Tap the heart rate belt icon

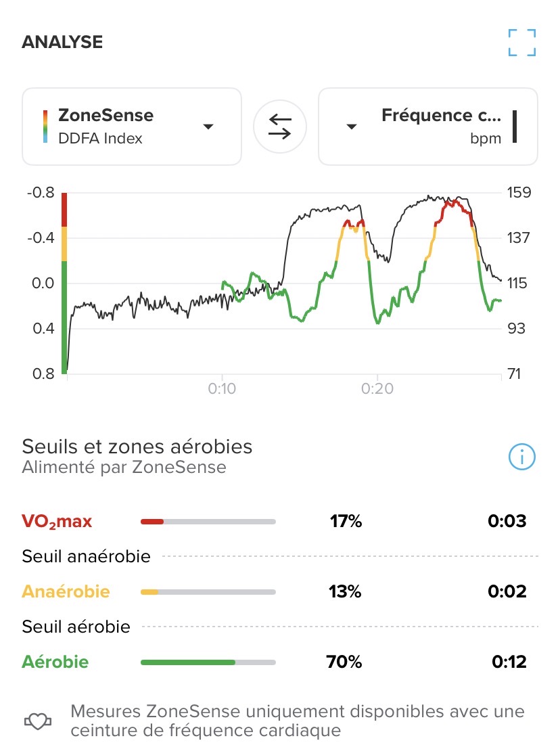(x=39, y=721)
